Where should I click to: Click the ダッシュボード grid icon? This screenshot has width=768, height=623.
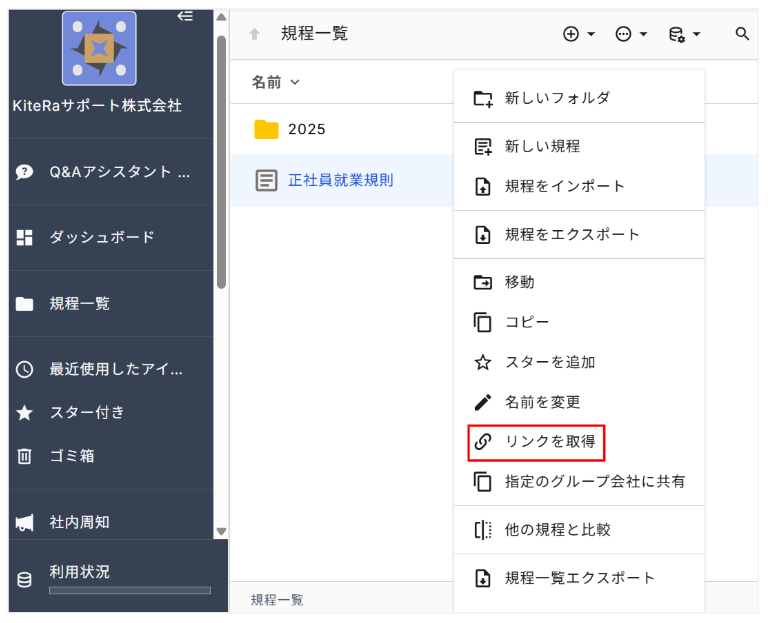coord(24,238)
